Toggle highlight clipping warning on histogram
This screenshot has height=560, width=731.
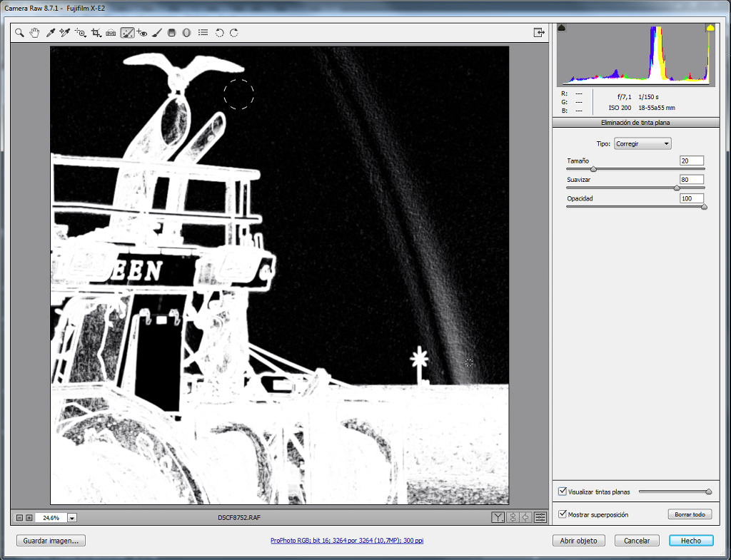(710, 28)
